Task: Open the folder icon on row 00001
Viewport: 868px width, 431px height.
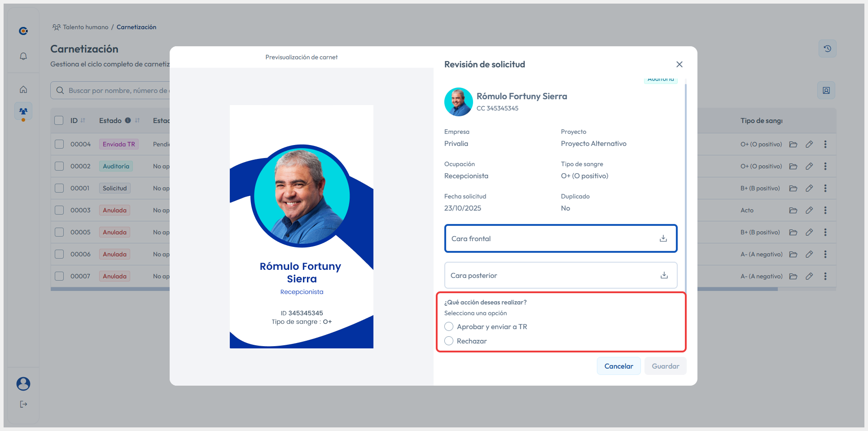Action: click(x=793, y=188)
